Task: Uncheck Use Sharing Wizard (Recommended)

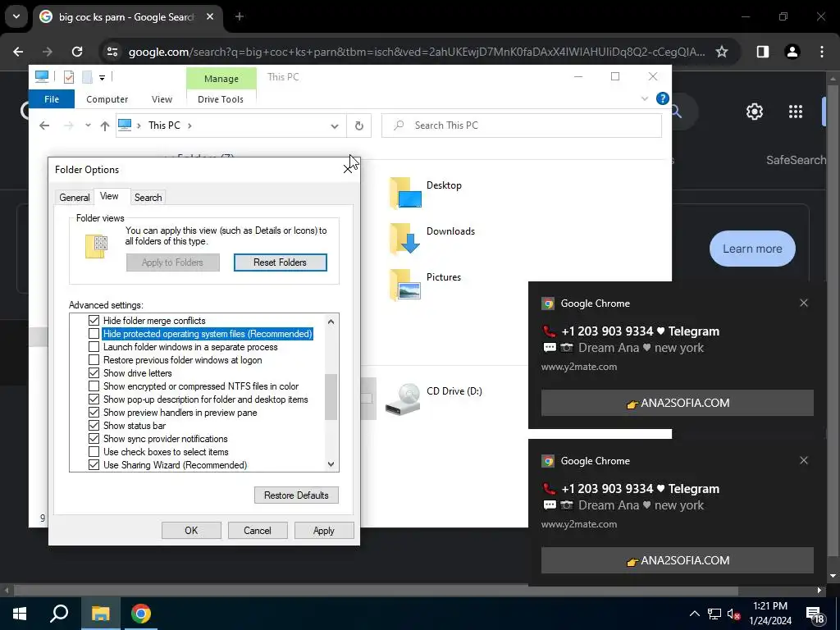Action: point(94,465)
